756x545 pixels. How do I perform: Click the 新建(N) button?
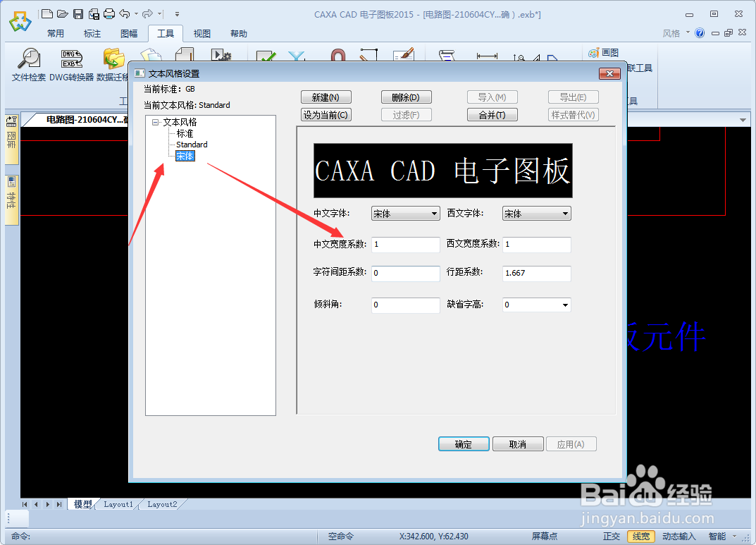point(326,97)
